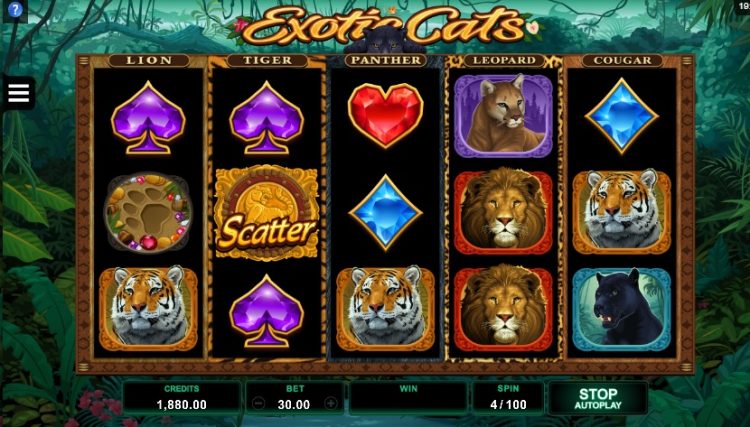750x427 pixels.
Task: Click the Tiger reel header label
Action: click(x=267, y=61)
